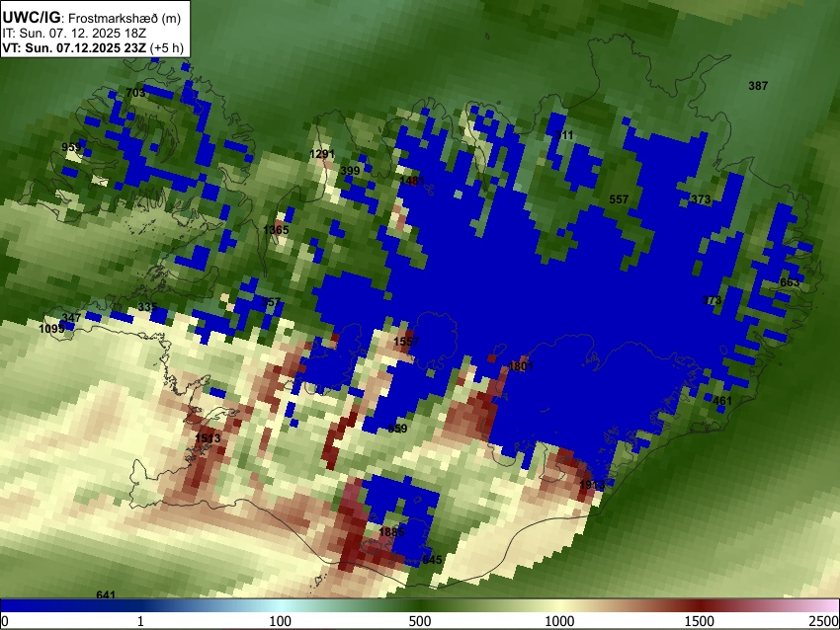
Task: Click the map value 959
Action: (71, 147)
